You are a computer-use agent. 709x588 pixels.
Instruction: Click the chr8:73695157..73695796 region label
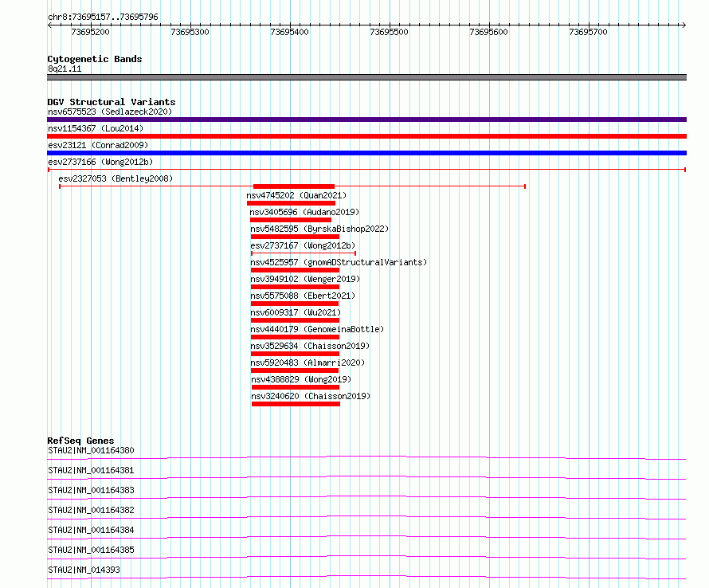tap(103, 18)
